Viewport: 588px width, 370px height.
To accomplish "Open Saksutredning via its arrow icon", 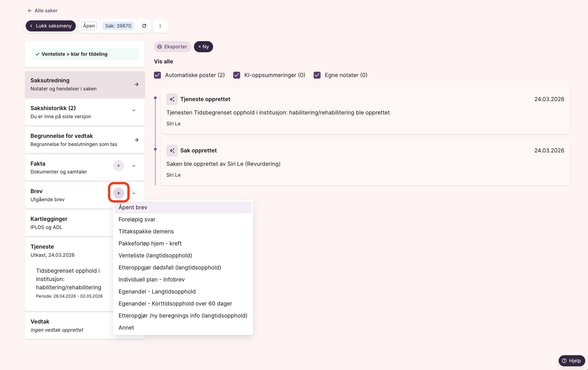I will (137, 84).
